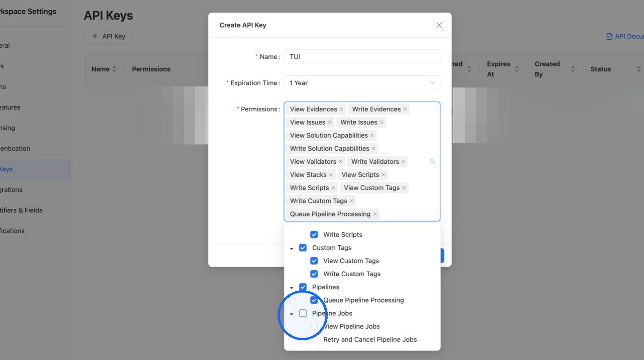Sort the table by Name column
Viewport: 644px width, 360px height.
[x=114, y=69]
